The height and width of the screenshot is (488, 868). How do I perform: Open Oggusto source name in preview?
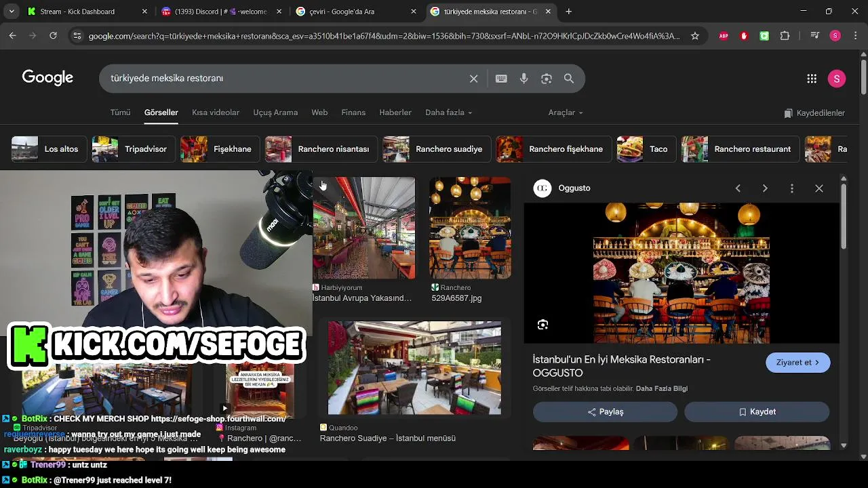[574, 188]
